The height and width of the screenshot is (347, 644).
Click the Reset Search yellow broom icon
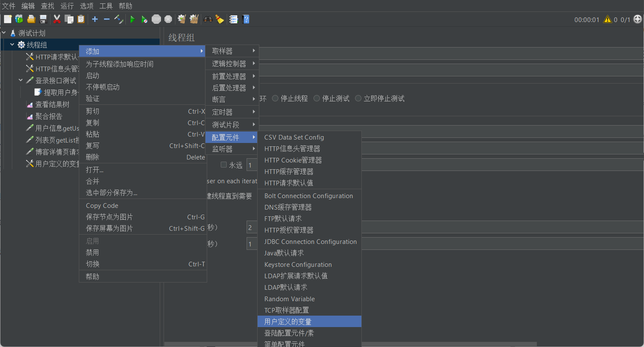219,19
